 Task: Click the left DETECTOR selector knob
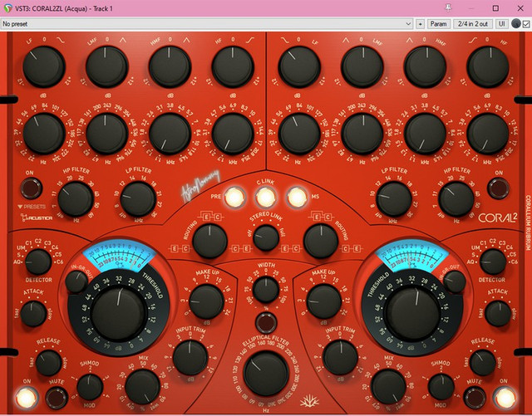pyautogui.click(x=38, y=262)
